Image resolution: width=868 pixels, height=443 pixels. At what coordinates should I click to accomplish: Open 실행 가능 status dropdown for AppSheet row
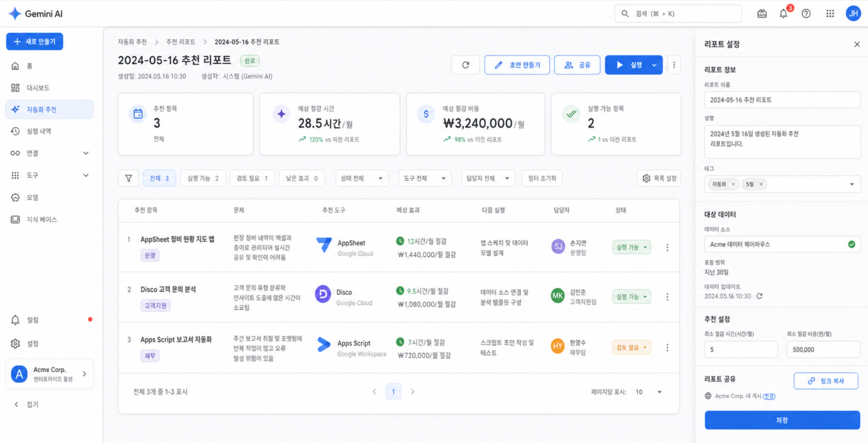click(632, 247)
